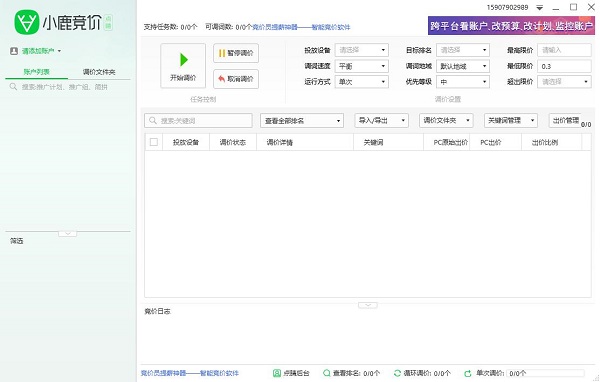
Task: Click the red undo arrow icon
Action: 222,79
